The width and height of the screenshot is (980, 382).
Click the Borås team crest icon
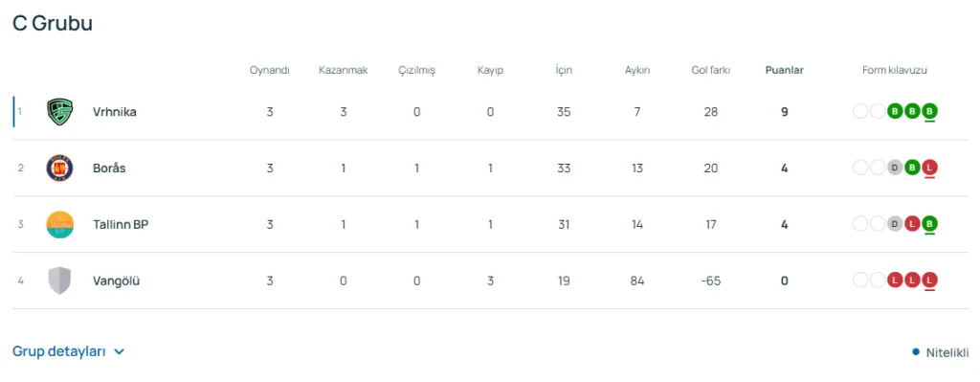[x=60, y=169]
